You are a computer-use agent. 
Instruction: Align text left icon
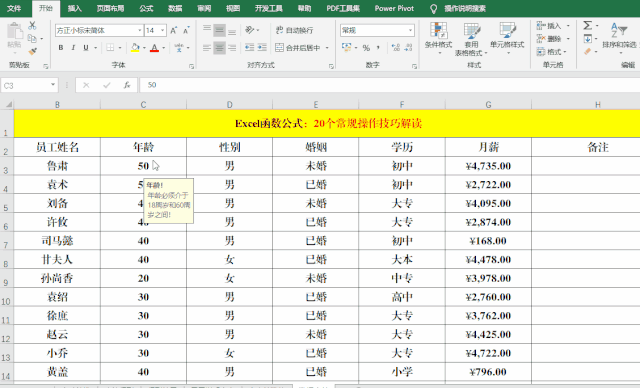[207, 48]
